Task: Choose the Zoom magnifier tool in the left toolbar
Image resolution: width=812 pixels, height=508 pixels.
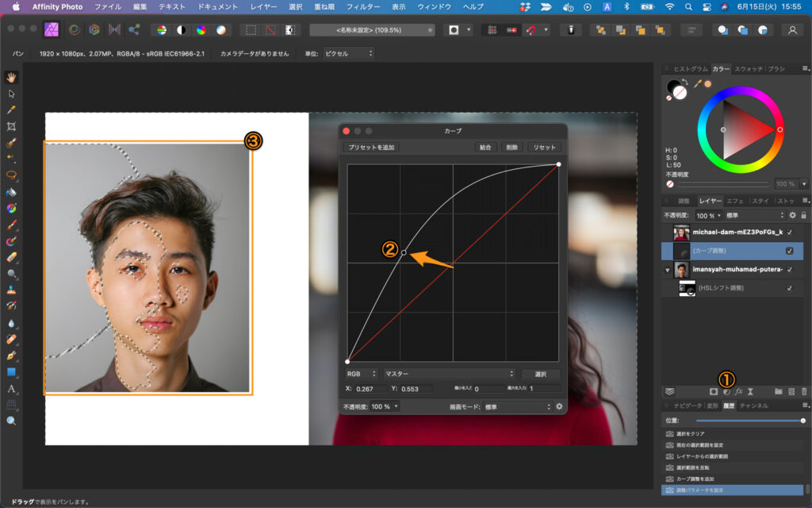Action: coord(12,421)
